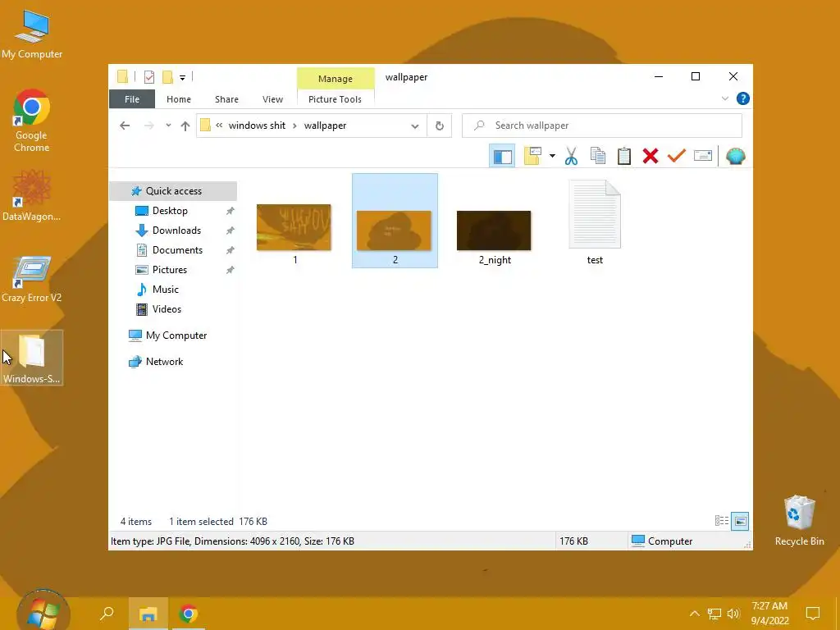This screenshot has width=840, height=630.
Task: Open the recent locations dropdown arrow
Action: tap(168, 126)
